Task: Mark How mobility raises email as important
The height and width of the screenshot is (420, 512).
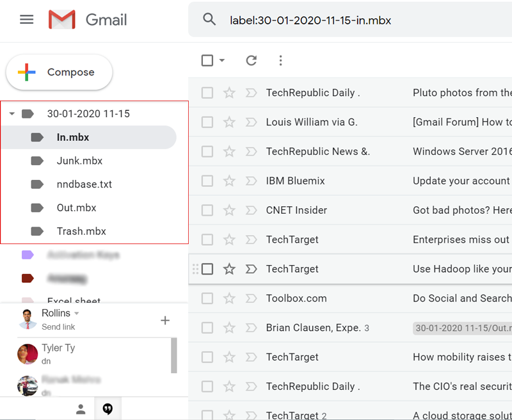Action: [251, 357]
